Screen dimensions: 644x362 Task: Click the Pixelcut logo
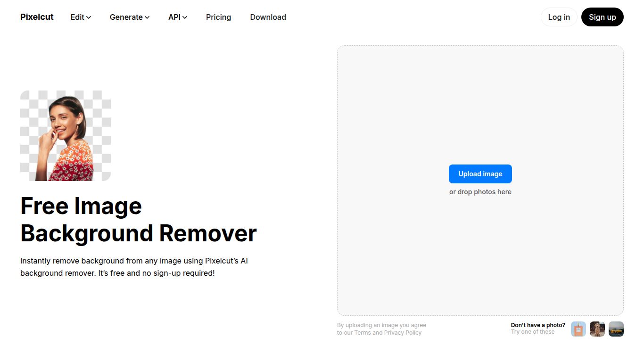tap(37, 17)
